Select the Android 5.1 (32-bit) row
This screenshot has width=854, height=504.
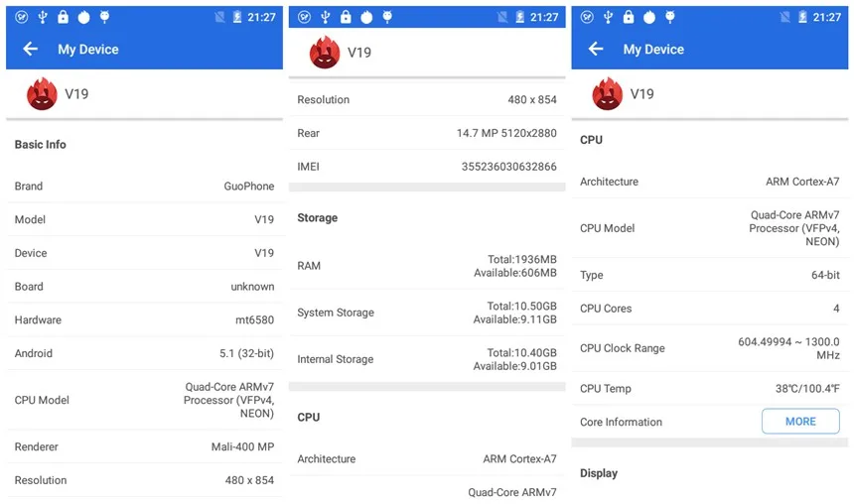(144, 353)
